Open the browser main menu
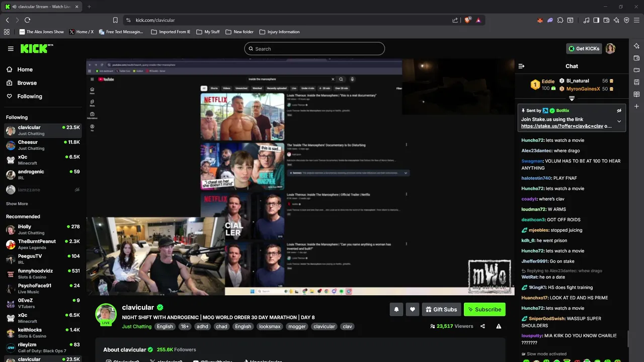 [636, 20]
